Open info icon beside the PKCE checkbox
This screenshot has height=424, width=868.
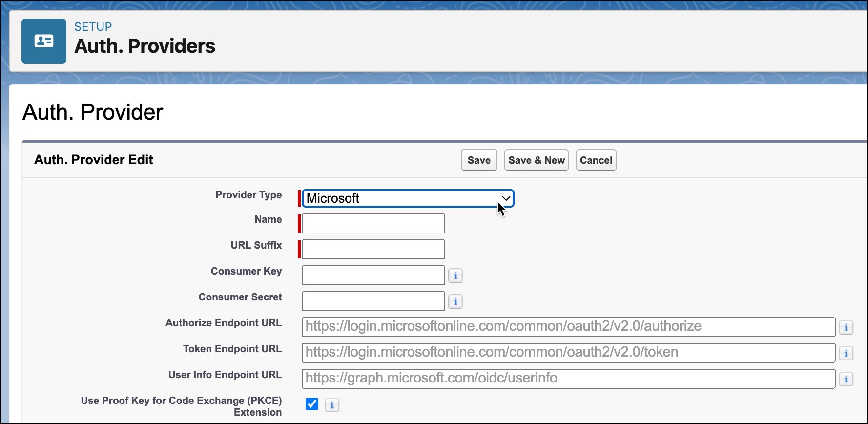[332, 405]
